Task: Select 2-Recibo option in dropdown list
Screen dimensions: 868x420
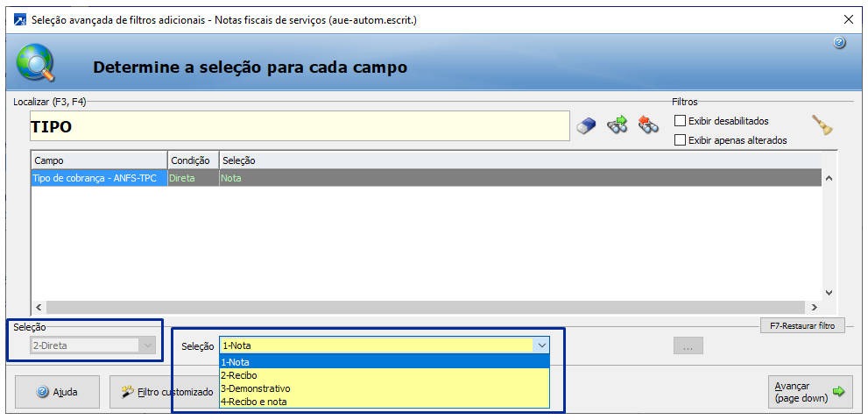Action: click(x=385, y=375)
